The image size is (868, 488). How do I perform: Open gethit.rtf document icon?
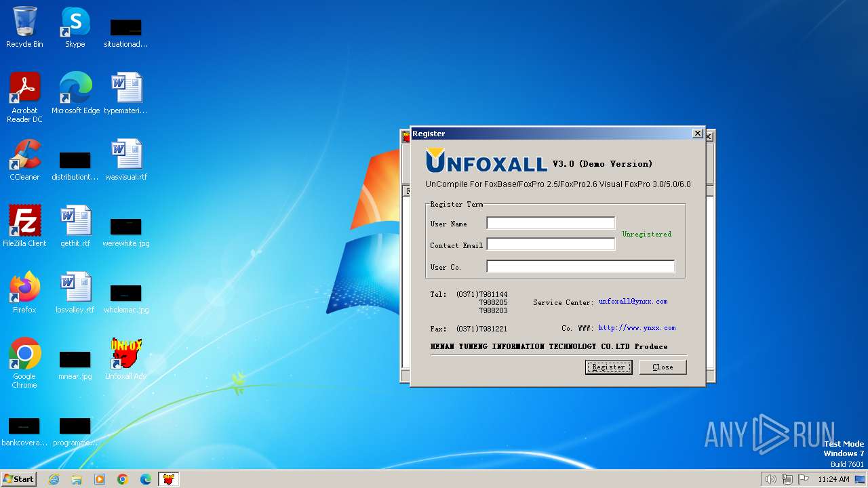pos(75,226)
